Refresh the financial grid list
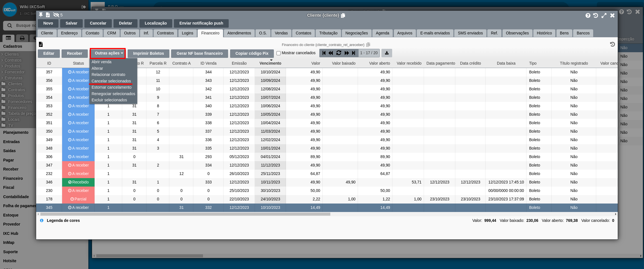The image size is (644, 269). pos(339,53)
